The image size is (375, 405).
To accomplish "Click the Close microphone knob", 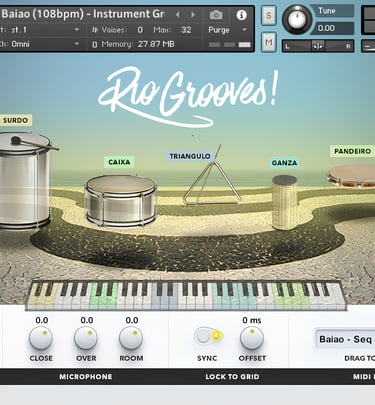I will (x=41, y=339).
